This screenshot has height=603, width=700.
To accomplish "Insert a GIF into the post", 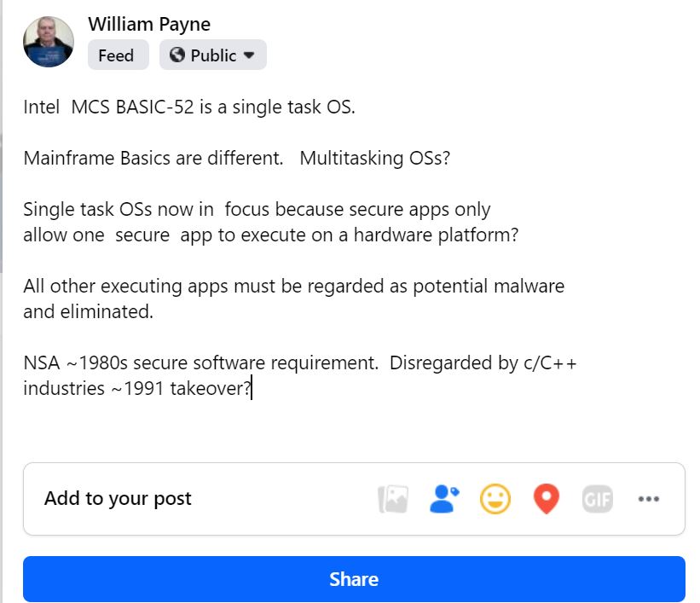I will (x=598, y=499).
